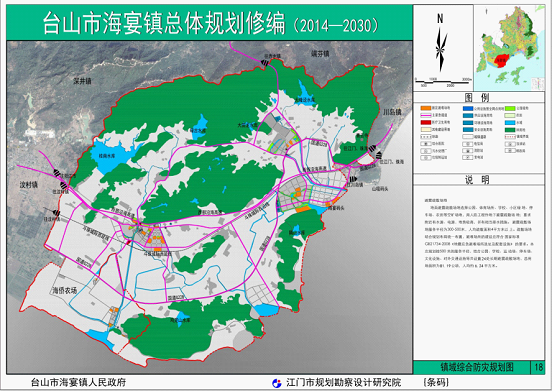Select the 图例 legend heading

477,97
